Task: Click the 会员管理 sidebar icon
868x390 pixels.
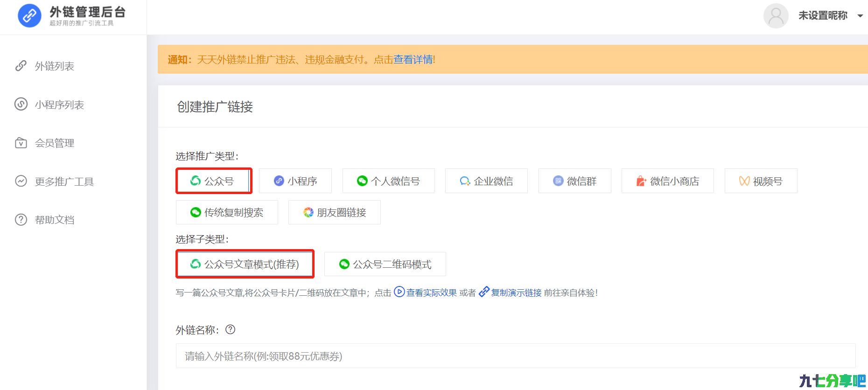Action: pyautogui.click(x=21, y=143)
